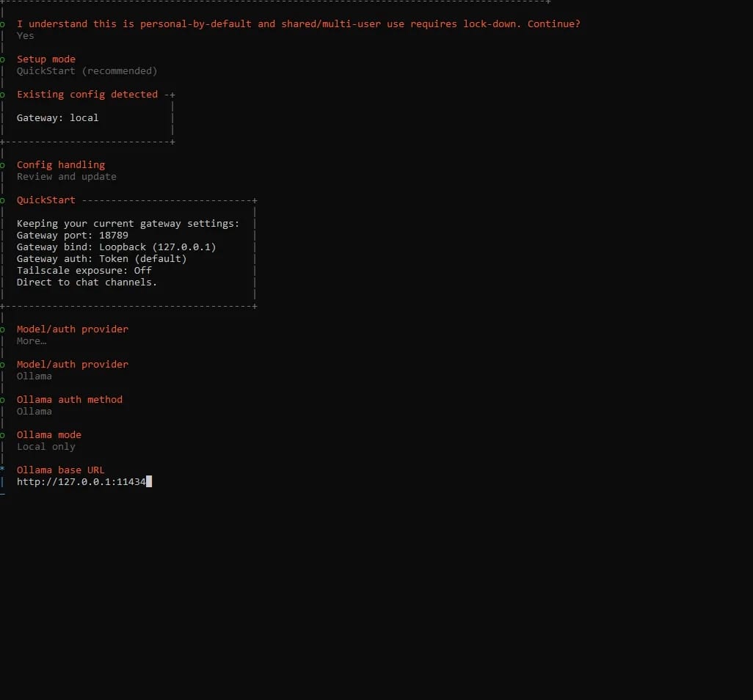753x700 pixels.
Task: Click the 'Ollama mode' prompt heading
Action: (x=49, y=434)
